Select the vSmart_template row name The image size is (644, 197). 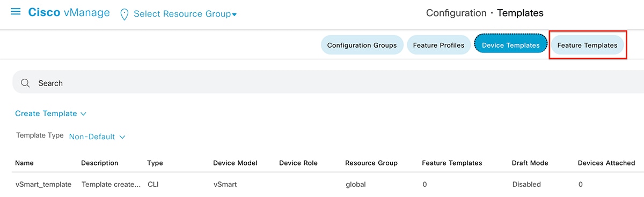[43, 184]
